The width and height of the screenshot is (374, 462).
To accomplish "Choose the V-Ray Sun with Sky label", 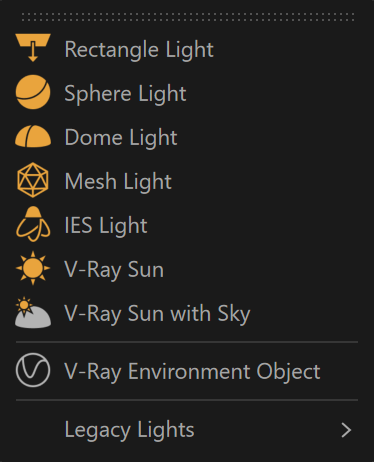I will tap(157, 314).
